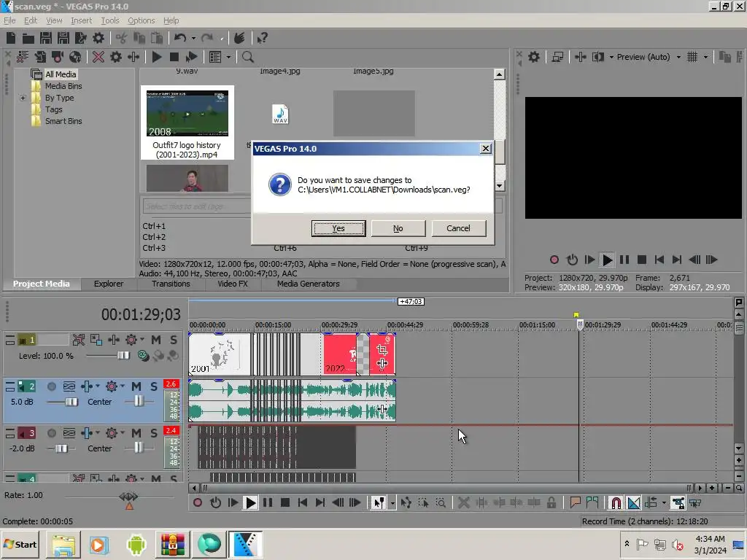Click the Undo arrow icon
747x560 pixels.
pos(180,38)
